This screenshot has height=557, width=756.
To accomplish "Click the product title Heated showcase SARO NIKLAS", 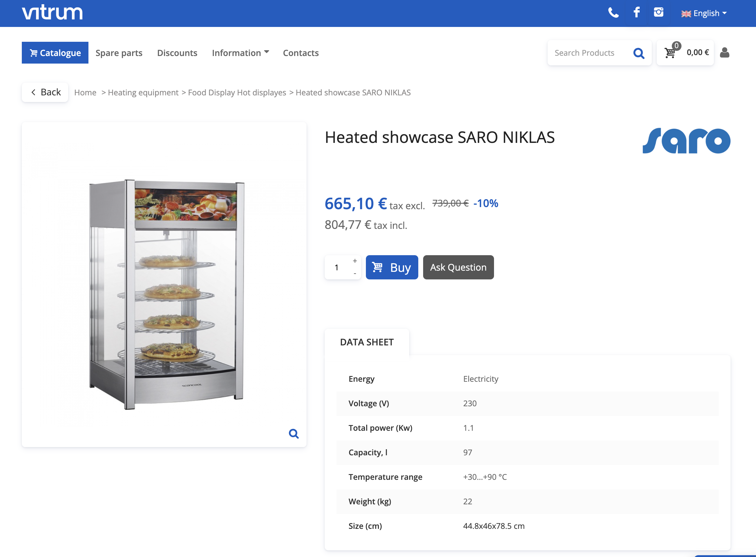I will click(x=439, y=137).
